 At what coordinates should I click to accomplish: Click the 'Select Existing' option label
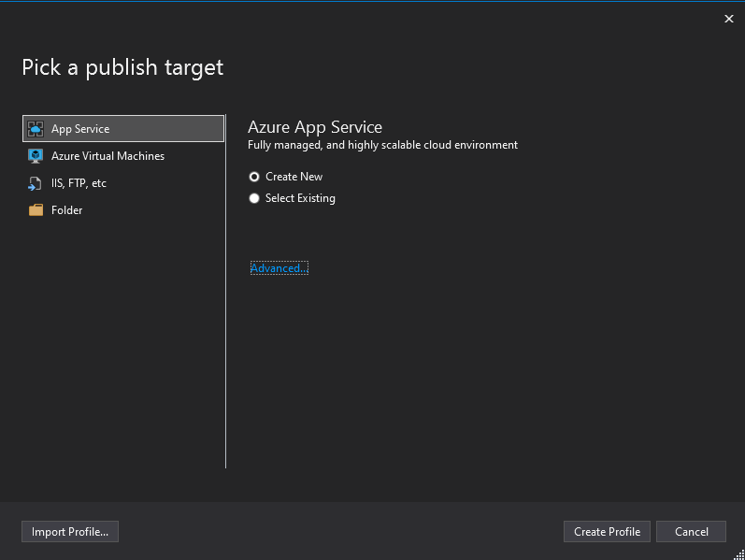coord(300,198)
